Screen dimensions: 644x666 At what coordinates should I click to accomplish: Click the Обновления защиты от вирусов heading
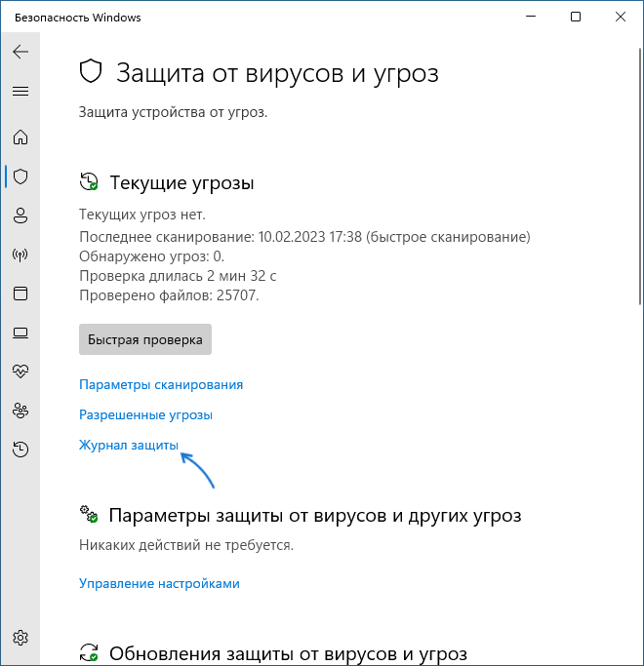pos(288,654)
